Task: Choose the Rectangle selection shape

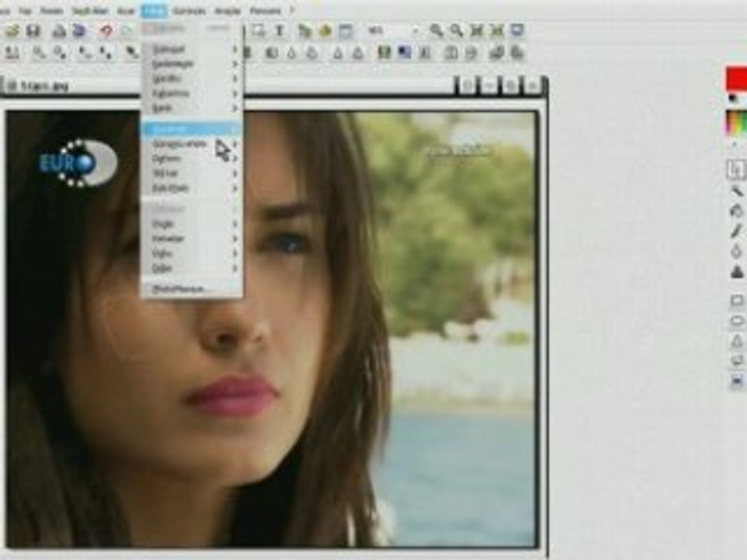Action: pyautogui.click(x=737, y=300)
